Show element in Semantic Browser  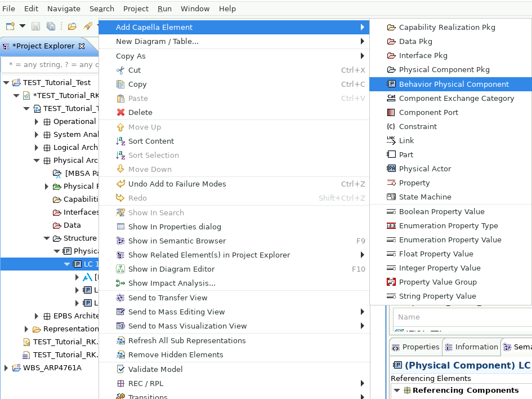234,241
